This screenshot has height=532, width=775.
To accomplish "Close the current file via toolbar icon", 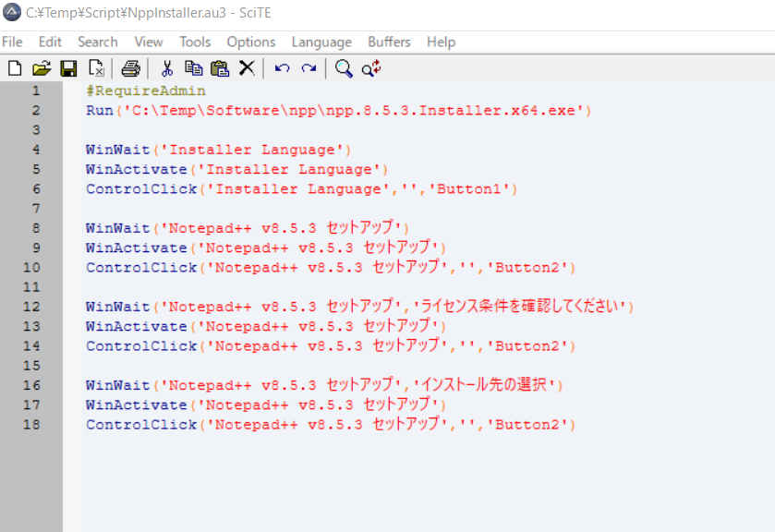I will (x=96, y=68).
